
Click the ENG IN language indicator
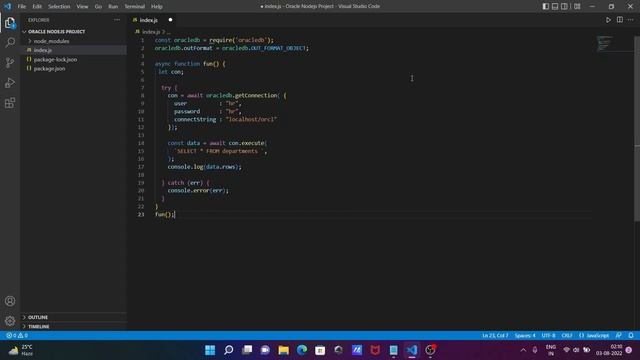click(x=551, y=350)
